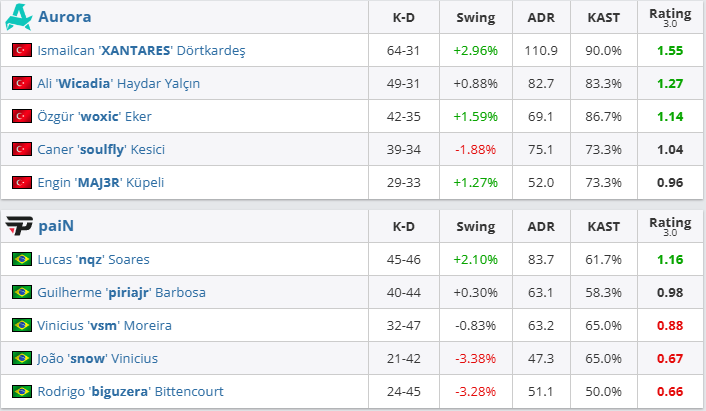706x411 pixels.
Task: Click the Brazilian flag beside biguzera
Action: (21, 391)
